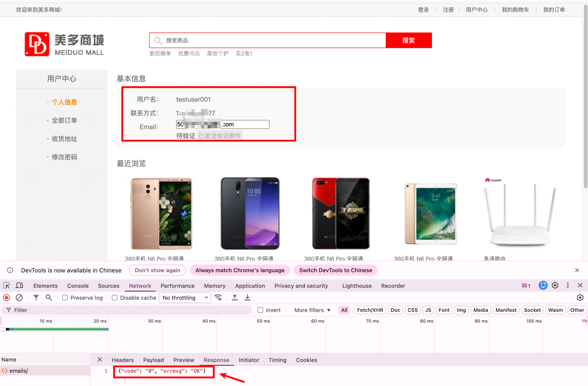This screenshot has height=386, width=588.
Task: Dismiss the DevTools language infobar
Action: coord(577,270)
